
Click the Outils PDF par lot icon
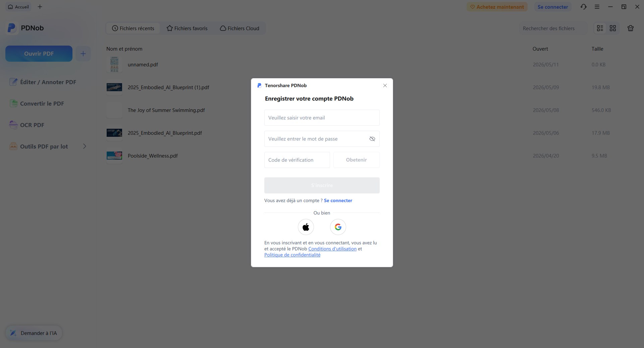point(13,146)
